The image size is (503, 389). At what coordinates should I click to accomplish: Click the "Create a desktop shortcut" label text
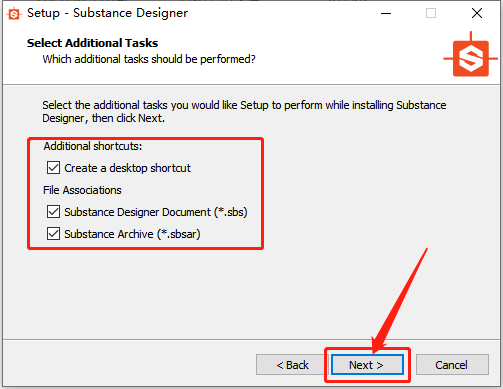[x=127, y=168]
